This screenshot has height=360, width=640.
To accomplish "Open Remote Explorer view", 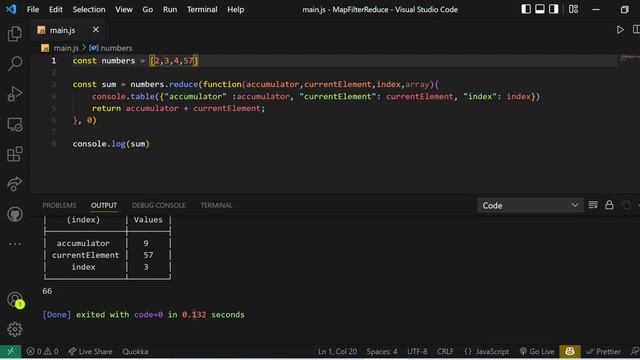I will 15,124.
